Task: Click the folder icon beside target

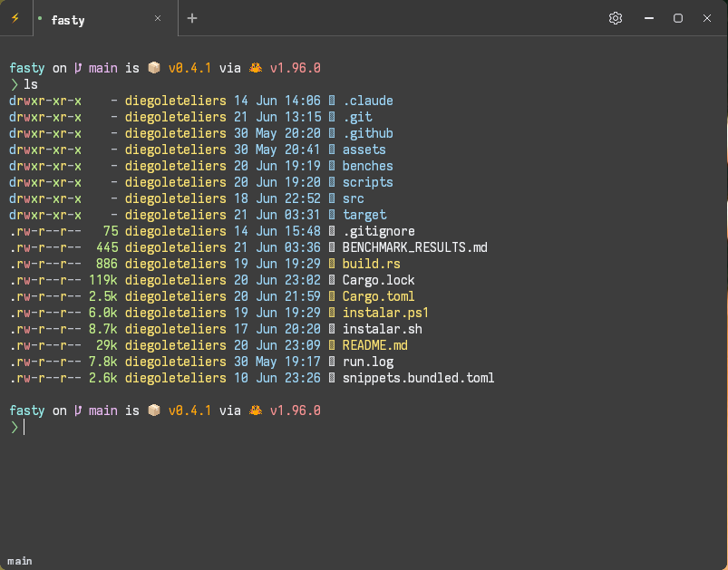Action: tap(332, 215)
